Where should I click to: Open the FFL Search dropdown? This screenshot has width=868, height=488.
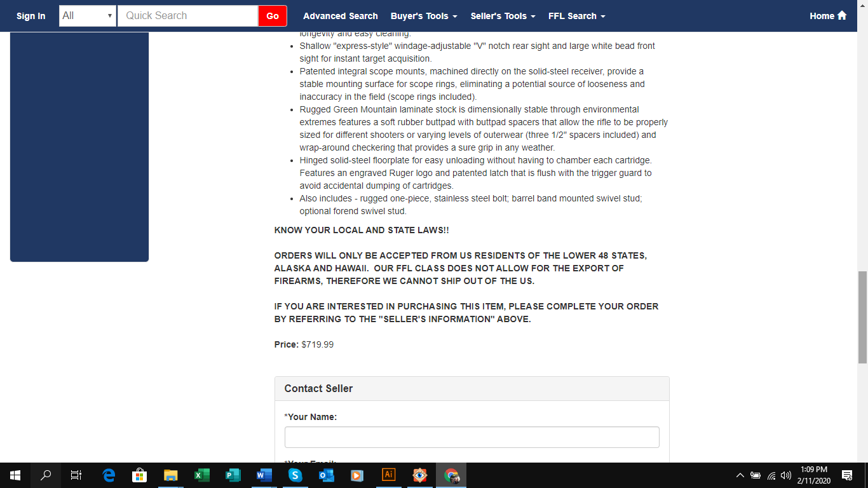pos(576,16)
